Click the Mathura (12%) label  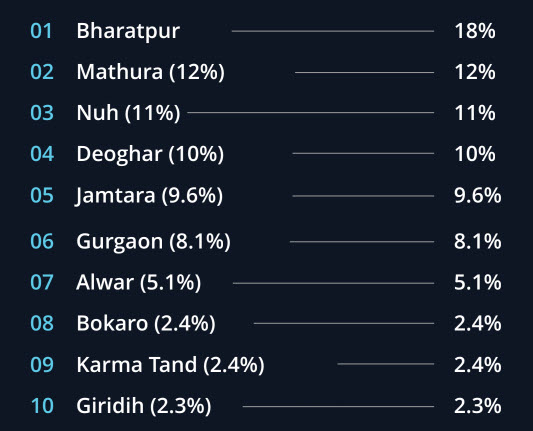[151, 72]
